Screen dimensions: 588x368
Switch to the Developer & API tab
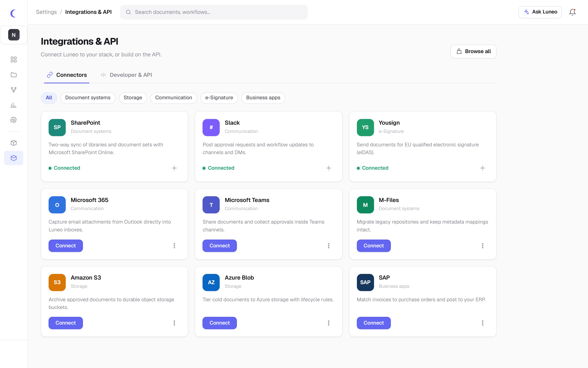[126, 75]
